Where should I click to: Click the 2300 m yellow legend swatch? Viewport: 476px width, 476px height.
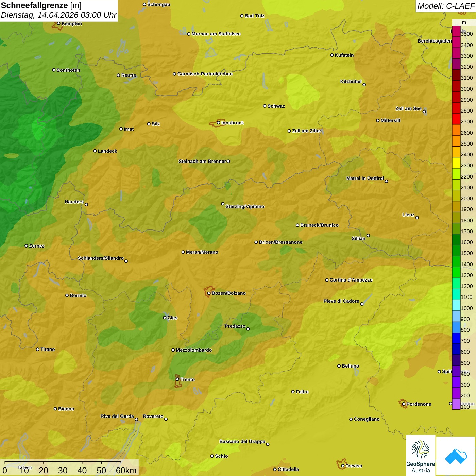(456, 163)
